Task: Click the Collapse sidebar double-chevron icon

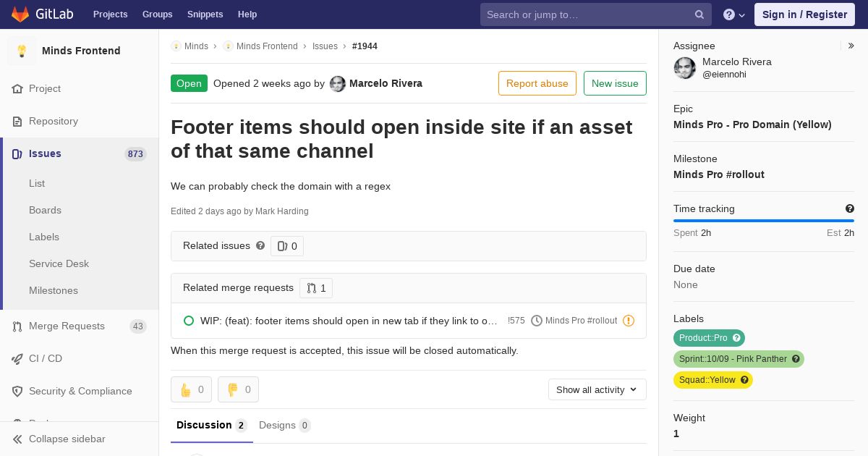Action: point(17,439)
